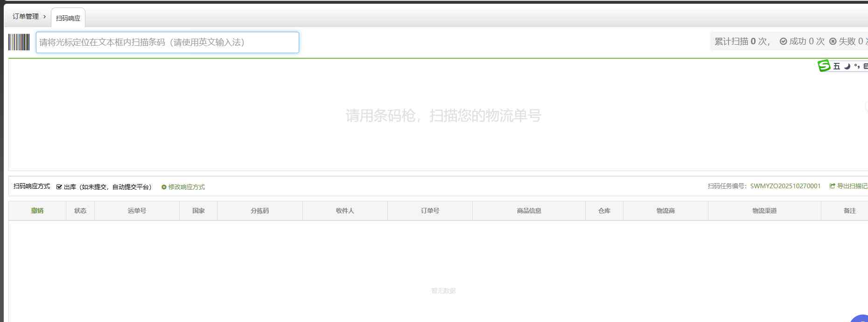The height and width of the screenshot is (322, 868).
Task: Click the scan task number SWMYZO202510270001
Action: (x=785, y=186)
